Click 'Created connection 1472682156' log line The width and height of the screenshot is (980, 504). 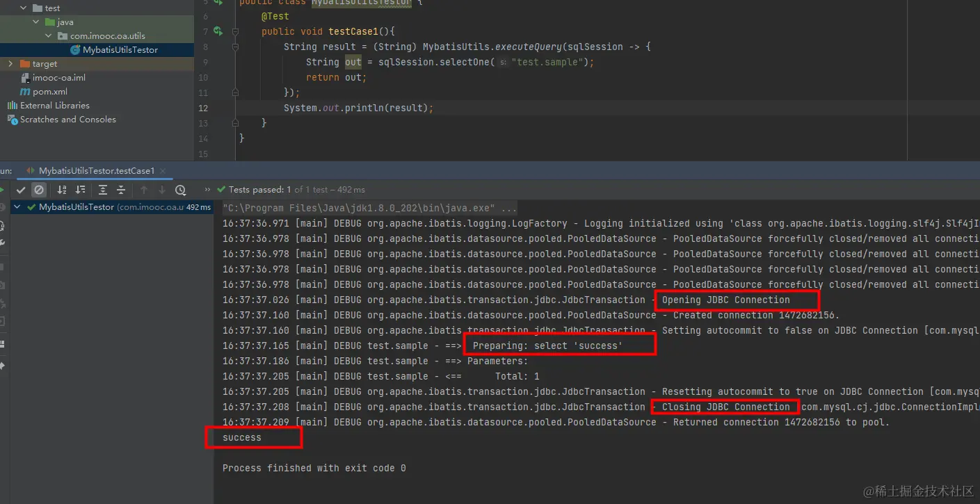pos(531,316)
